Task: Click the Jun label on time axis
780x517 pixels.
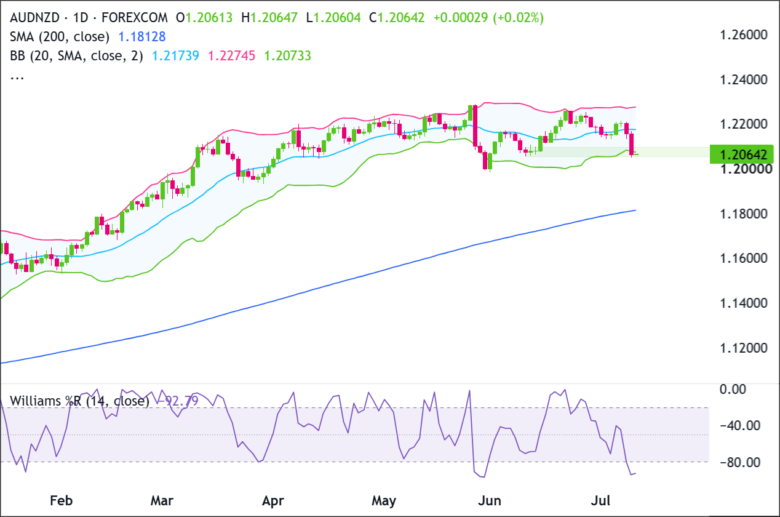Action: point(489,501)
